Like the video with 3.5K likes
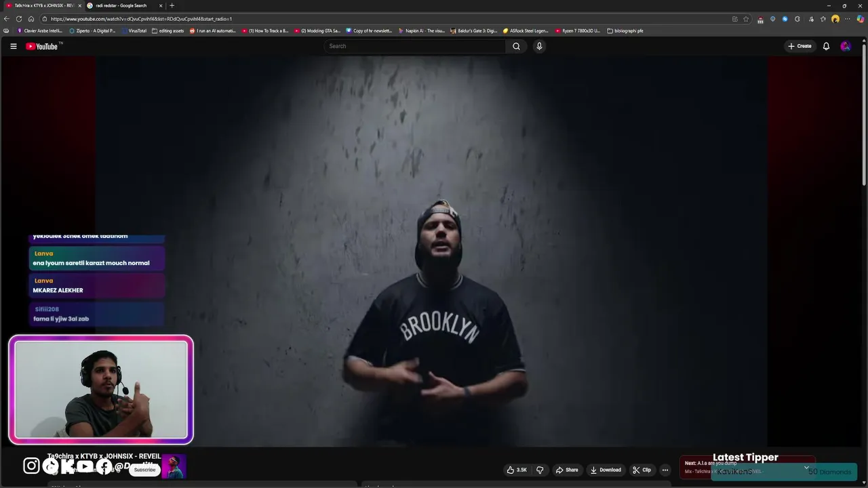 pos(517,470)
